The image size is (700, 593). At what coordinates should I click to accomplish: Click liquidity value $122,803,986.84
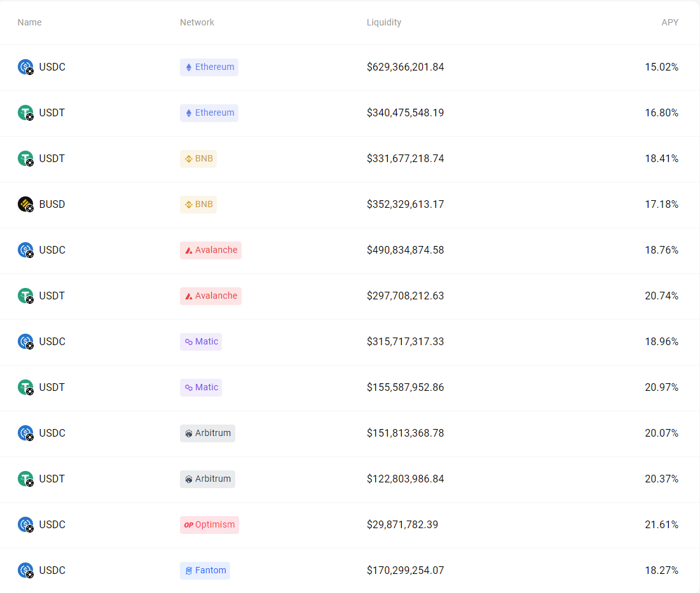pos(406,479)
